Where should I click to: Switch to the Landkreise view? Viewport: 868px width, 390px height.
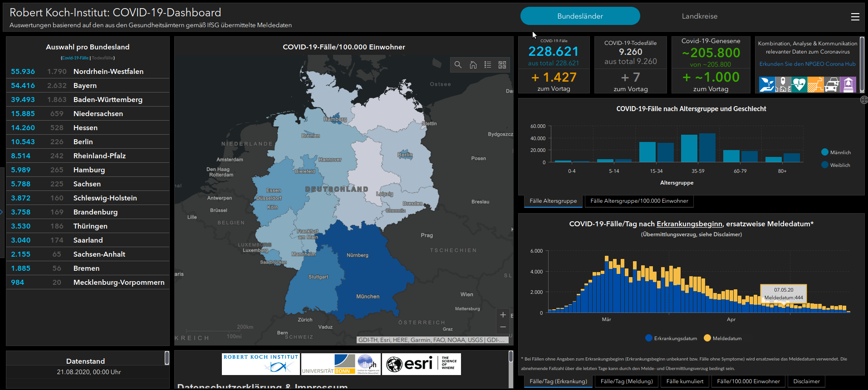pos(699,16)
